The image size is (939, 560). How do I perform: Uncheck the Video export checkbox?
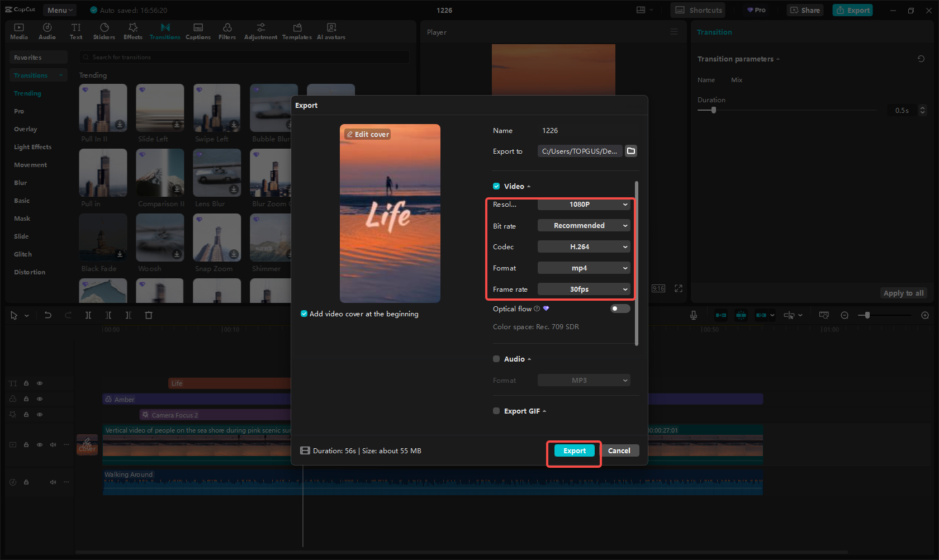[x=496, y=186]
